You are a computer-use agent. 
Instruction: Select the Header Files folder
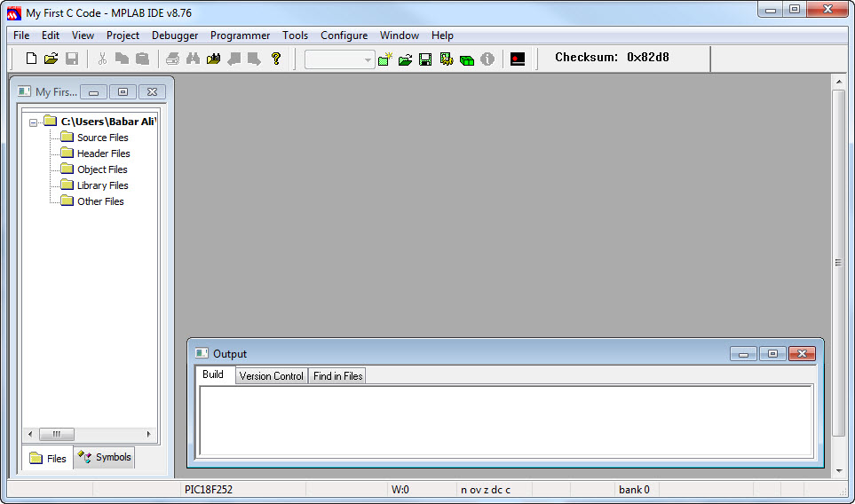(x=104, y=154)
